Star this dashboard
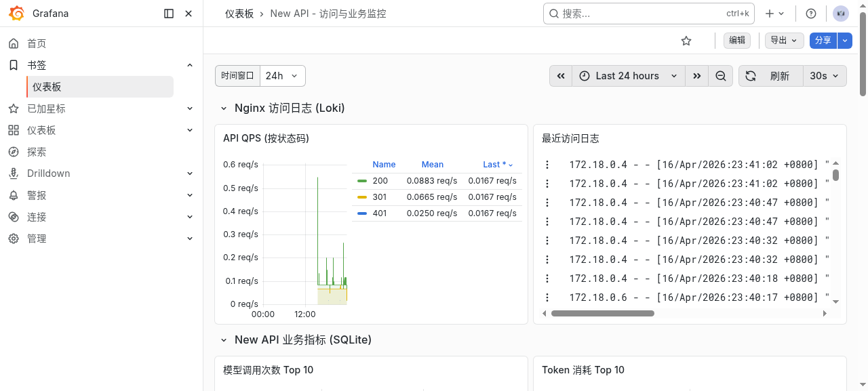 [x=686, y=41]
